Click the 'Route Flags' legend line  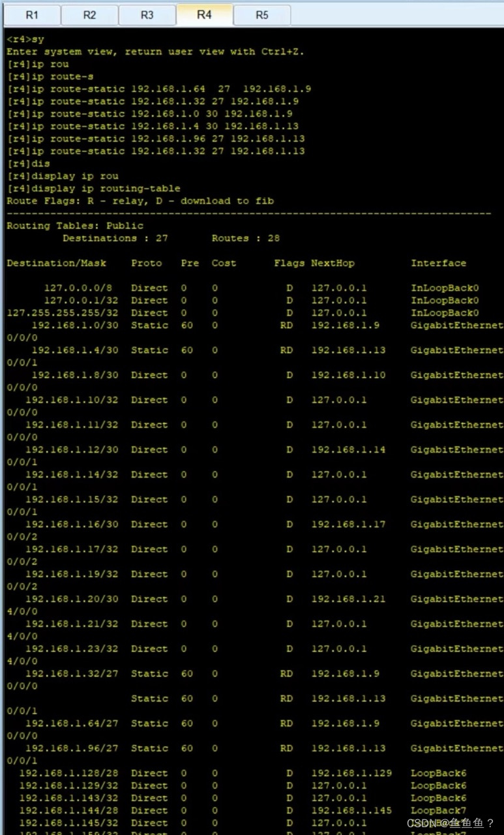click(x=140, y=202)
